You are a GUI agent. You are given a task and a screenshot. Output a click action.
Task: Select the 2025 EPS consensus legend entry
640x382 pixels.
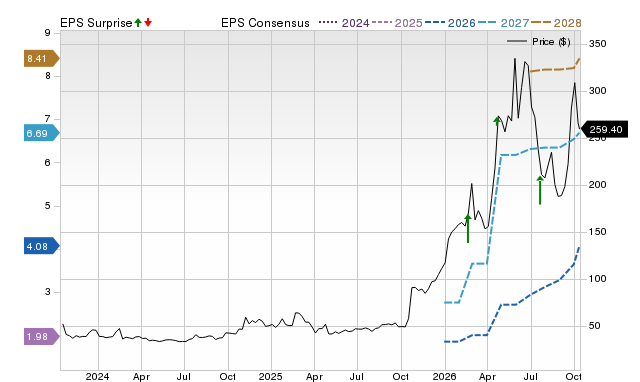pyautogui.click(x=397, y=23)
